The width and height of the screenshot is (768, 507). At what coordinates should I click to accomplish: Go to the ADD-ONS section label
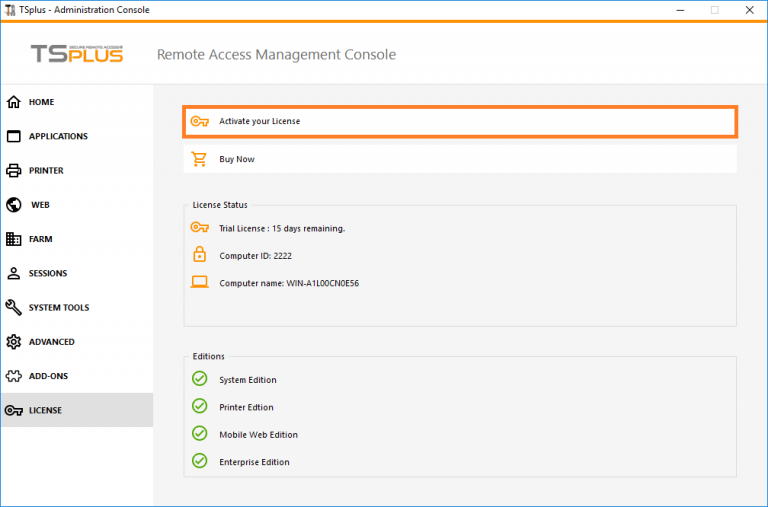(48, 376)
